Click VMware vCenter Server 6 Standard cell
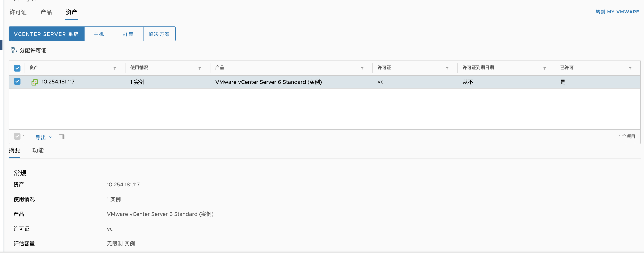 [x=269, y=82]
